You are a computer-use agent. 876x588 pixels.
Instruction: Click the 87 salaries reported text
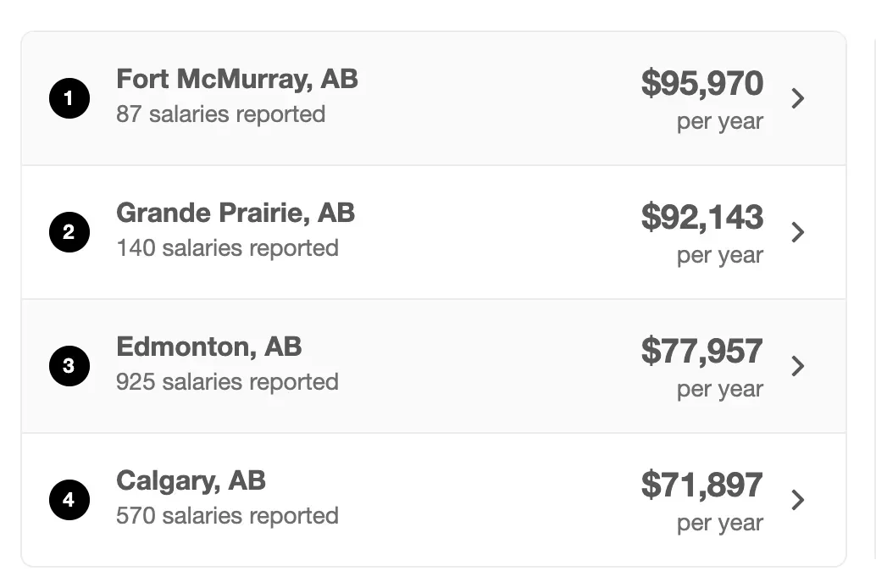[x=220, y=114]
